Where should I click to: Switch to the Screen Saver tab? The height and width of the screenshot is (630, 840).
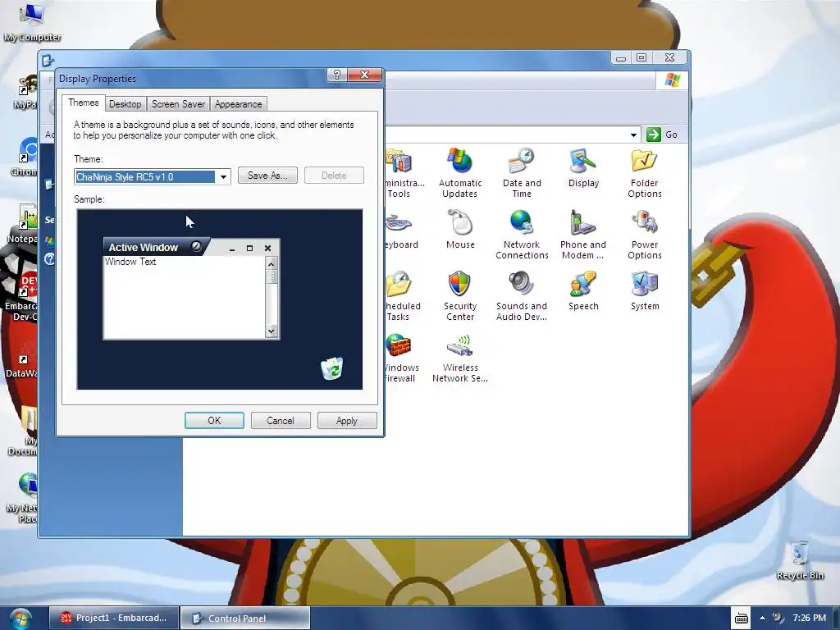click(x=178, y=104)
